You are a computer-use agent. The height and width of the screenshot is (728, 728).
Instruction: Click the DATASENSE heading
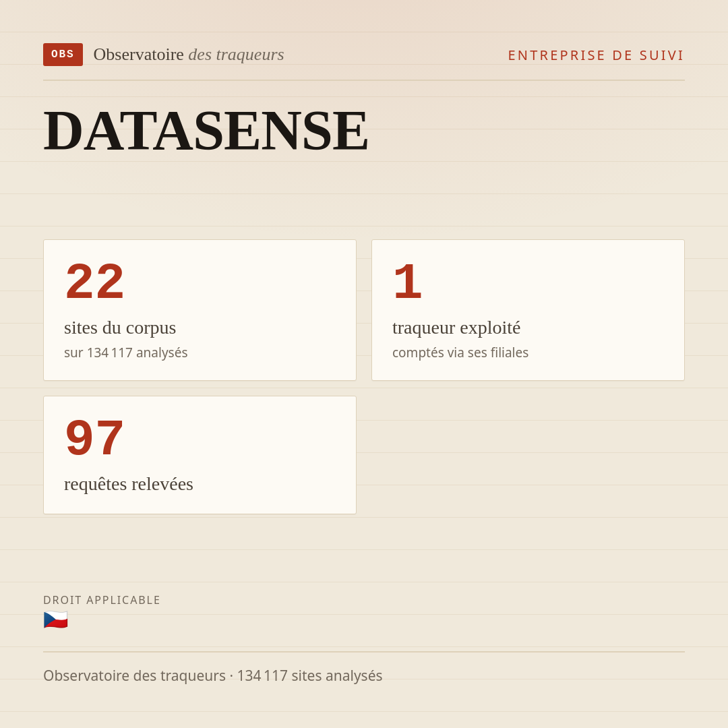click(206, 131)
